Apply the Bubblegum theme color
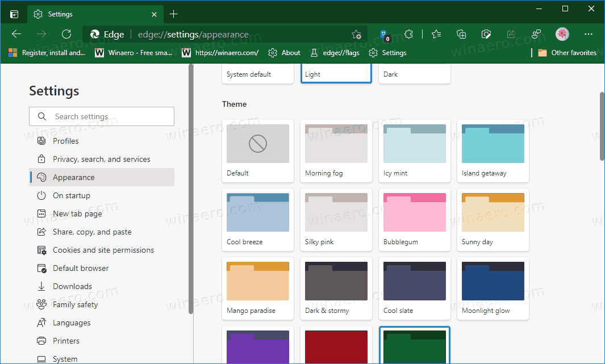Image resolution: width=605 pixels, height=364 pixels. coord(415,219)
